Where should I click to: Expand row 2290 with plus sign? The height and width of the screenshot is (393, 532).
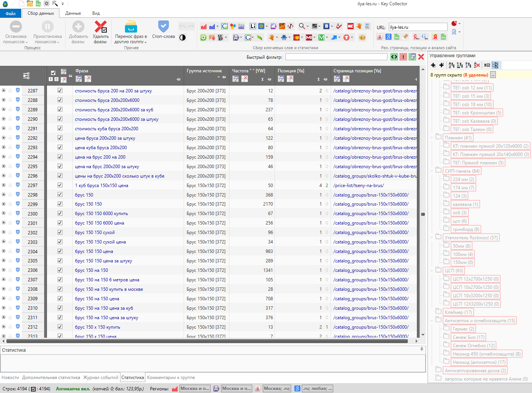click(3, 119)
